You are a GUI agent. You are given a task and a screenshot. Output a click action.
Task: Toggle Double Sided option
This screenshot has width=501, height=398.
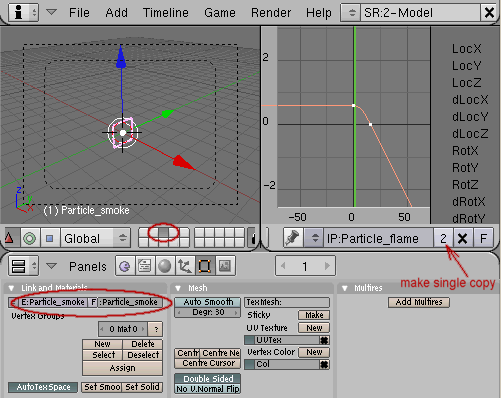pyautogui.click(x=208, y=379)
